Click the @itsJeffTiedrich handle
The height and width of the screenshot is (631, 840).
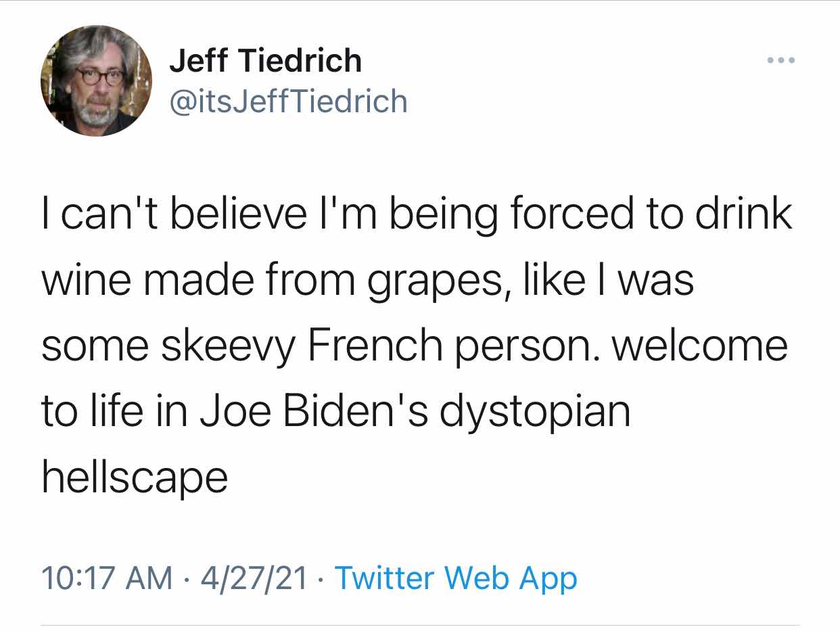pyautogui.click(x=288, y=102)
